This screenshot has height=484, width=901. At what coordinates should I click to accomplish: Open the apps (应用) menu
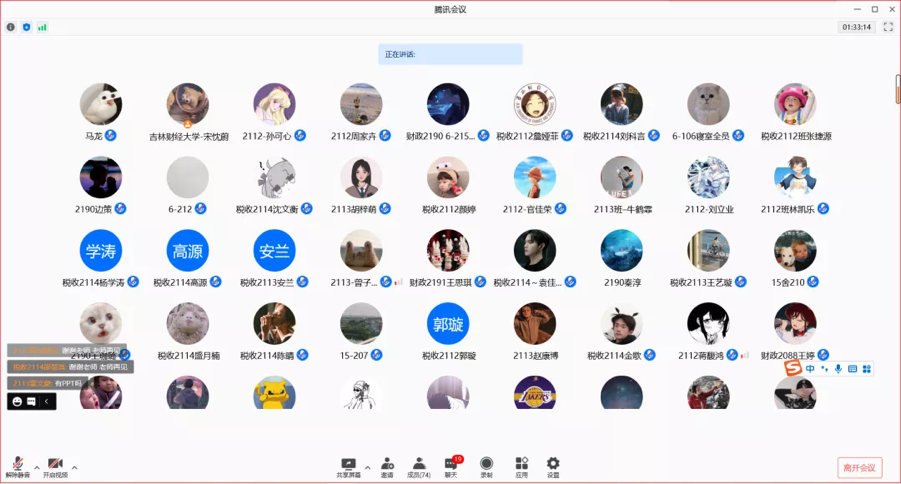point(521,466)
